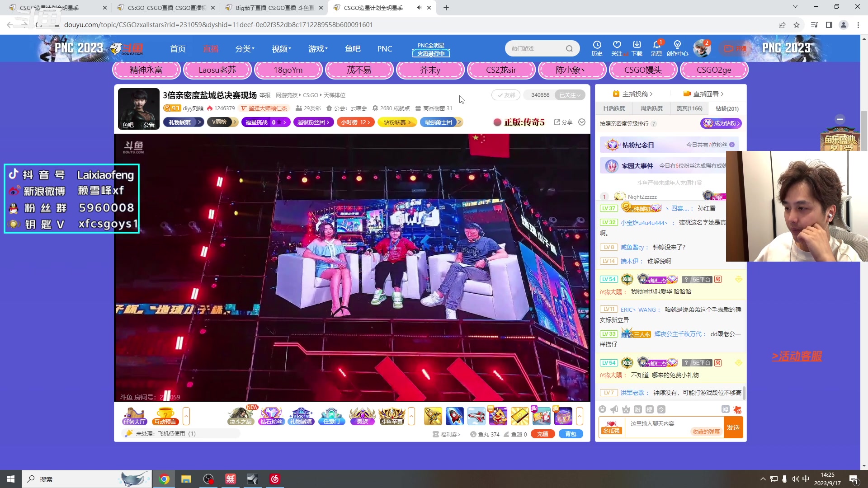The height and width of the screenshot is (488, 868).
Task: Expand arrow next to 斗鱼至尊
Action: pos(411,416)
